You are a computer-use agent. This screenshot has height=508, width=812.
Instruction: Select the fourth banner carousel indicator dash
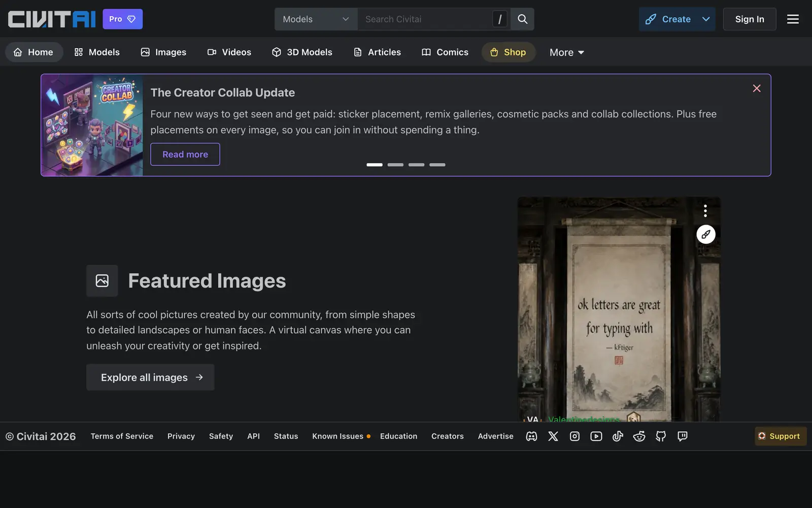click(x=437, y=165)
